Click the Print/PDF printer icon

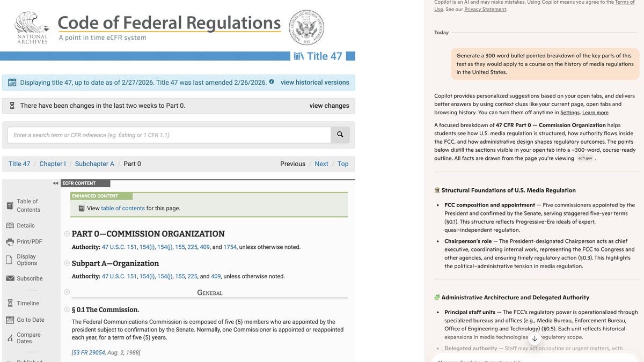(10, 242)
